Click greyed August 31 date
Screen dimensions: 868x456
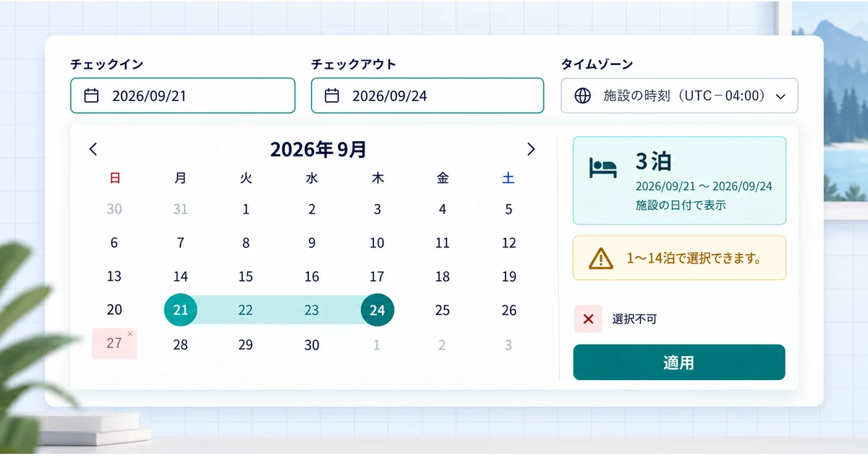[x=181, y=209]
